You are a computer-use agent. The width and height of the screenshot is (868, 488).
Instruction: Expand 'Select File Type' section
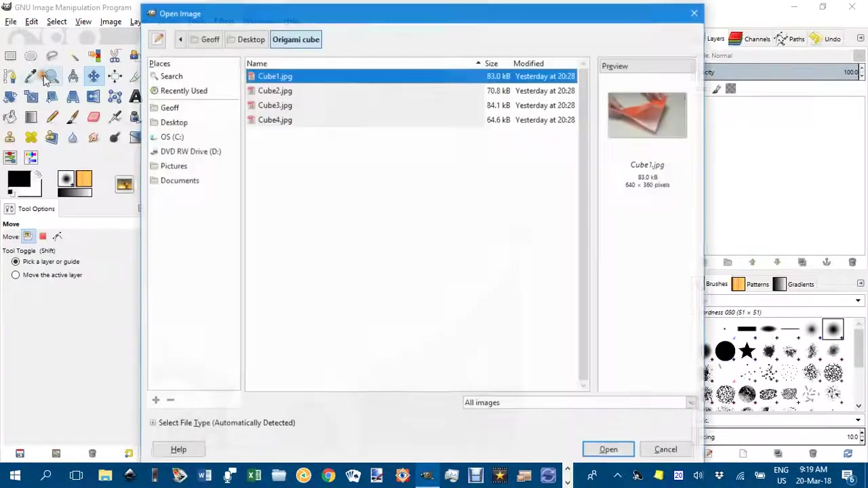point(153,423)
